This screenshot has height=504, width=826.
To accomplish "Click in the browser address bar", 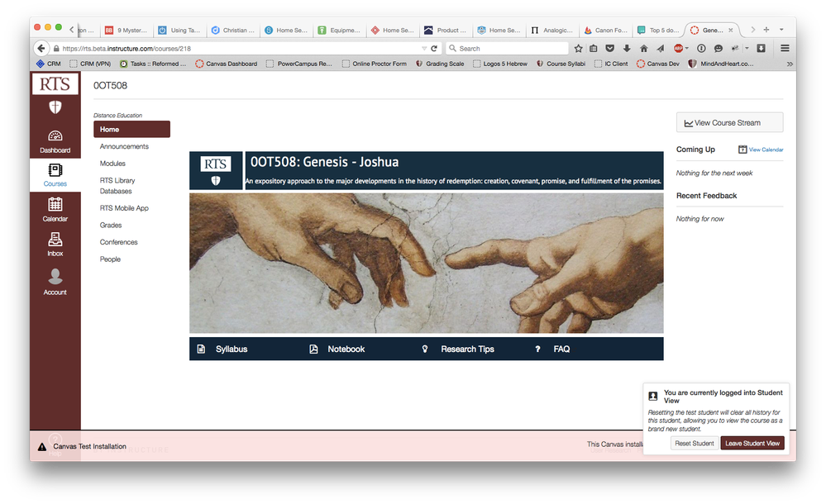I will point(237,49).
